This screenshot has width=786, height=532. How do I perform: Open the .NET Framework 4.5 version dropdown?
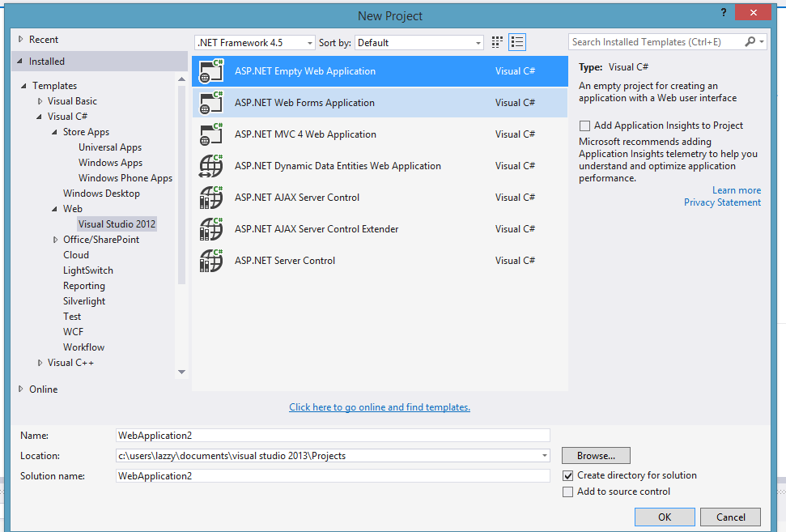tap(255, 43)
